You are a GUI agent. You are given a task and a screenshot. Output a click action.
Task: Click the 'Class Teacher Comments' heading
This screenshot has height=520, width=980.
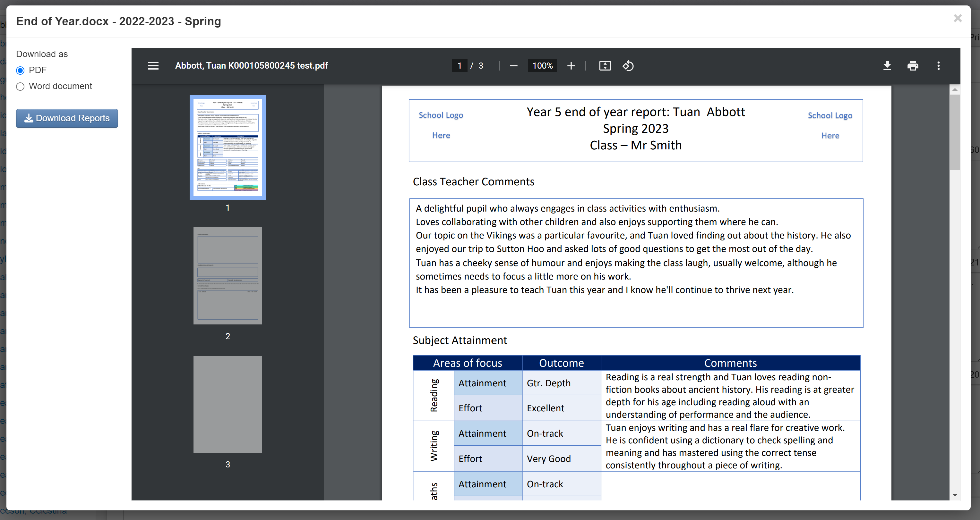tap(473, 182)
